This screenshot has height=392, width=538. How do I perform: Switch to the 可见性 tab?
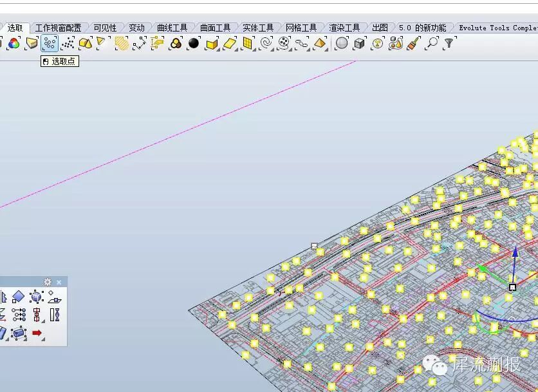pyautogui.click(x=105, y=28)
